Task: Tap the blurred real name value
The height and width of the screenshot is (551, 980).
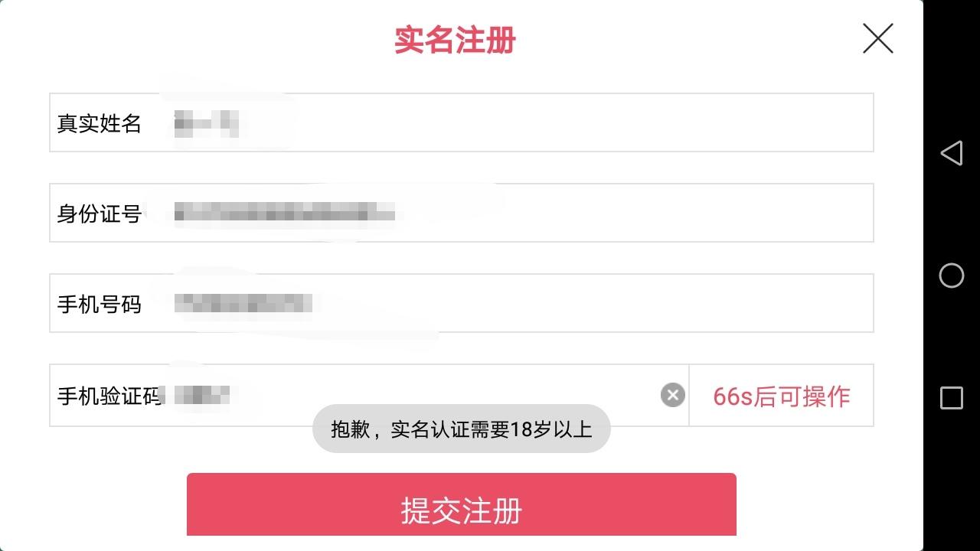Action: point(206,122)
